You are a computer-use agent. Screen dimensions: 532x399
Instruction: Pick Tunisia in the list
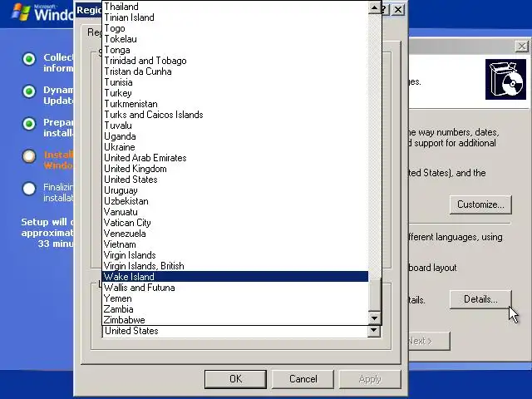point(234,82)
